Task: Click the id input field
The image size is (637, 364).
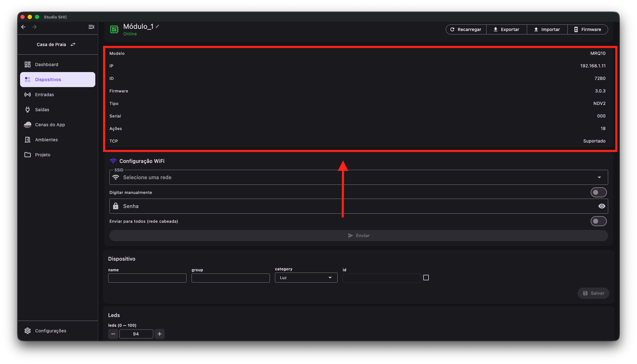Action: pos(382,278)
